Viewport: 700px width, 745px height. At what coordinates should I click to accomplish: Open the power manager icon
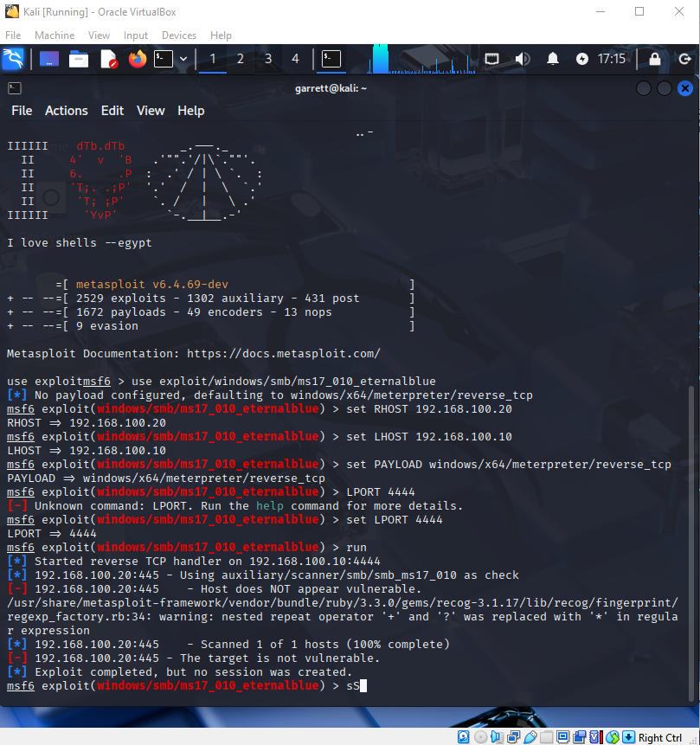click(x=581, y=59)
